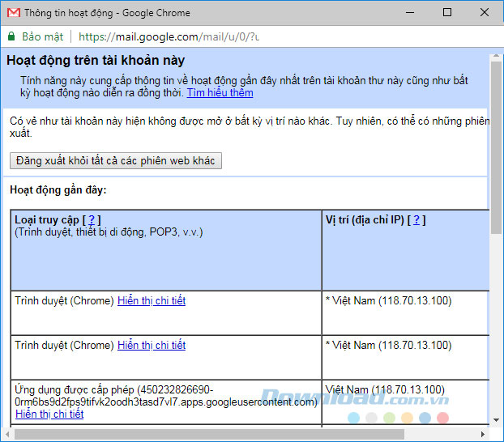Open help question mark beside Loại truy cập
Viewport: 504px width, 442px height.
point(92,220)
